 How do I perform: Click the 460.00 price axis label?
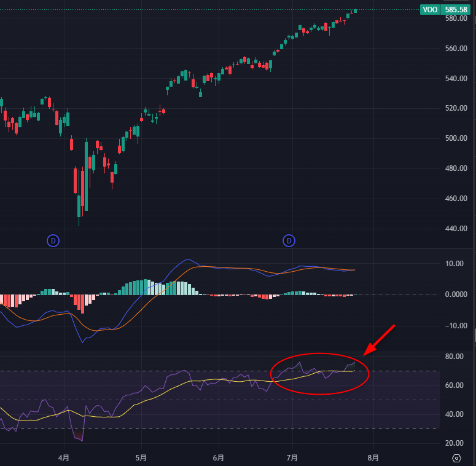(x=456, y=199)
